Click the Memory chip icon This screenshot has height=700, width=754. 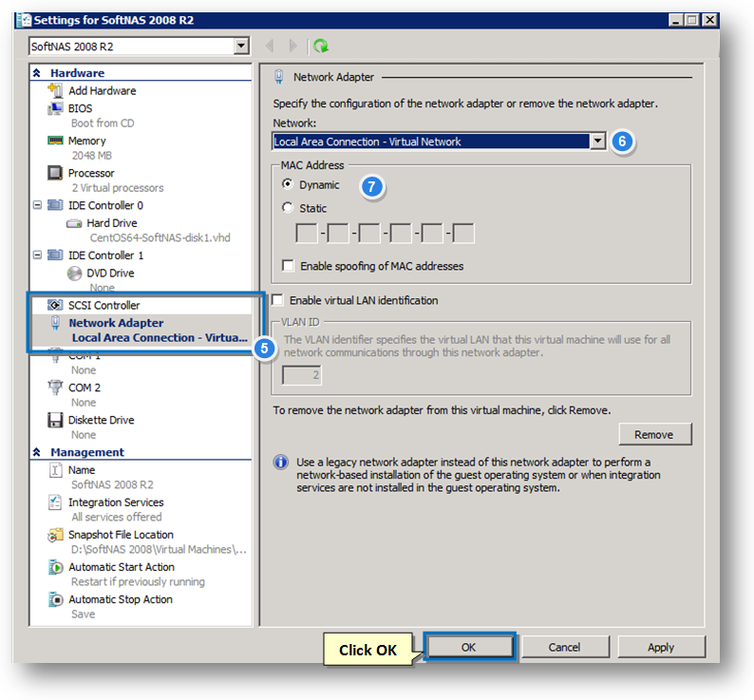pyautogui.click(x=55, y=140)
